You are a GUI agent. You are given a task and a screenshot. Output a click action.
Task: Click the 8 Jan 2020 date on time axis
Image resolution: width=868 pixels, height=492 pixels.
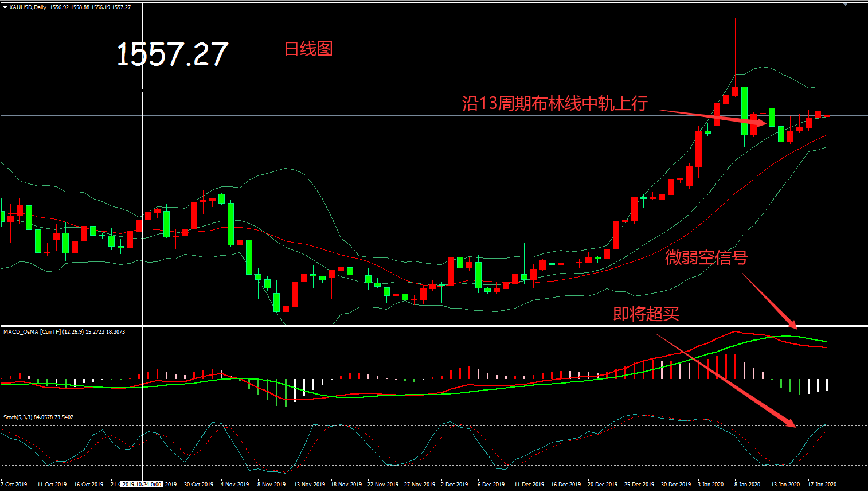pyautogui.click(x=748, y=485)
